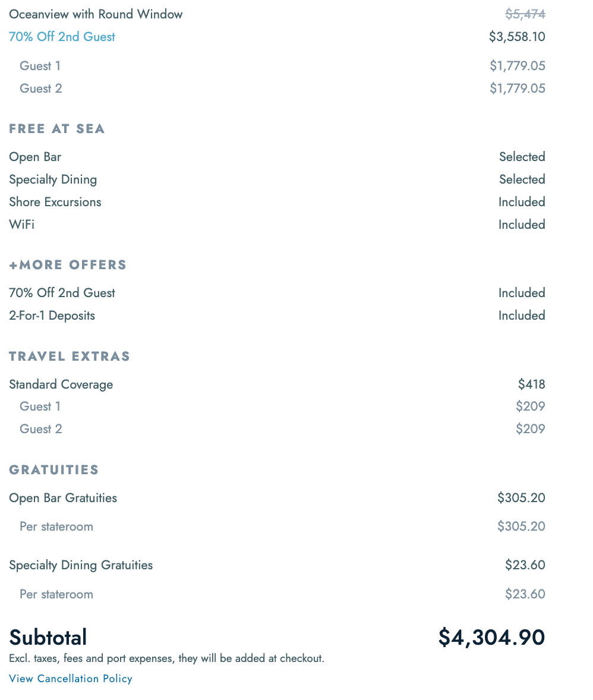Viewport: 593px width, 700px height.
Task: Click the Gratuities section heading
Action: [x=54, y=470]
